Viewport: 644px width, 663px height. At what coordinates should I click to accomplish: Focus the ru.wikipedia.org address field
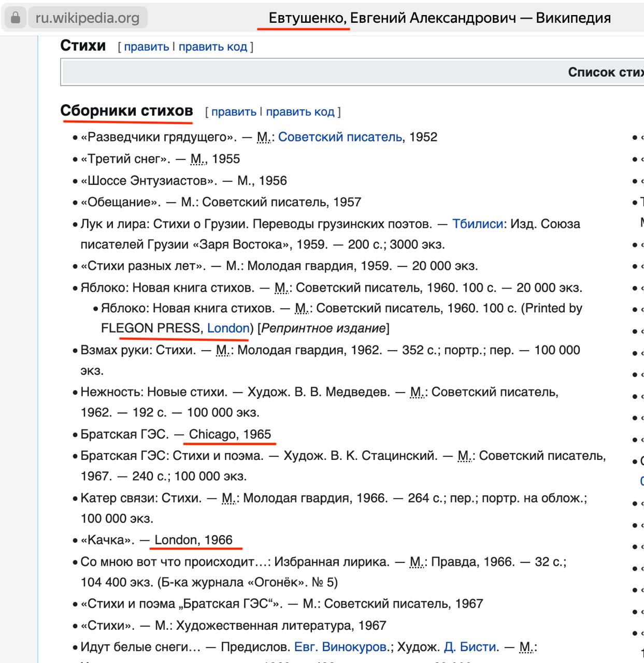point(87,18)
